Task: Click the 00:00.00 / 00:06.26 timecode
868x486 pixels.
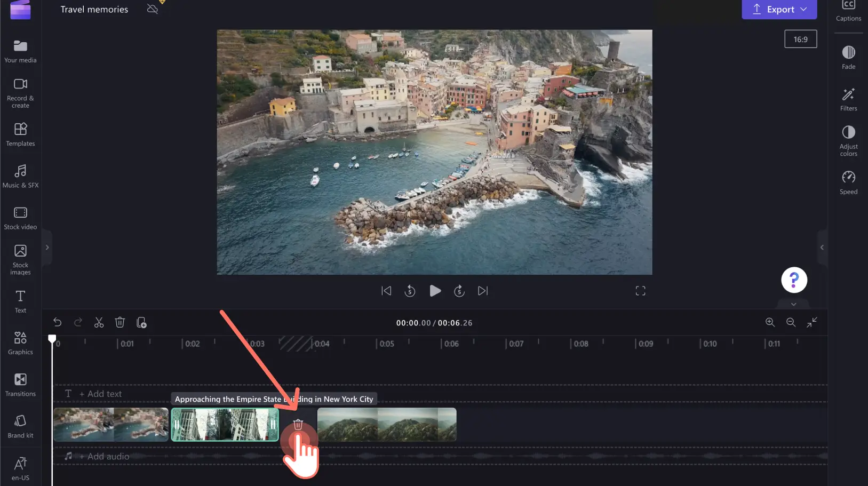Action: point(434,323)
